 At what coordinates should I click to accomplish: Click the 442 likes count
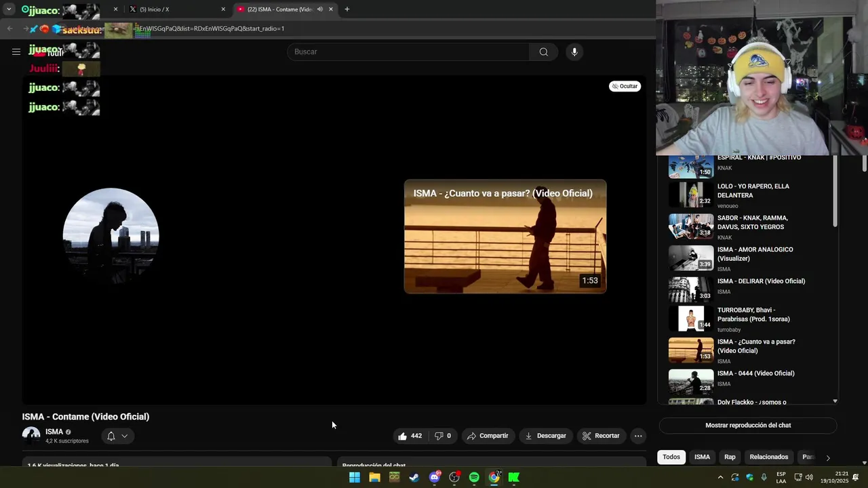tap(416, 436)
